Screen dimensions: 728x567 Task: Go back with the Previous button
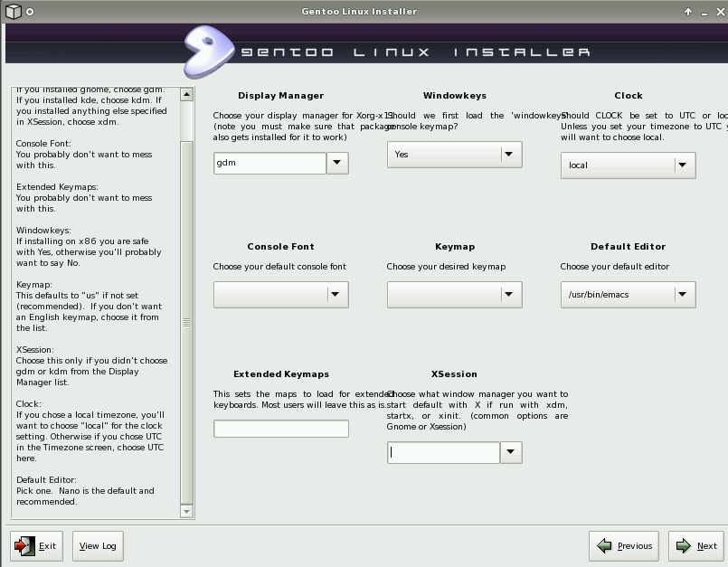click(623, 546)
